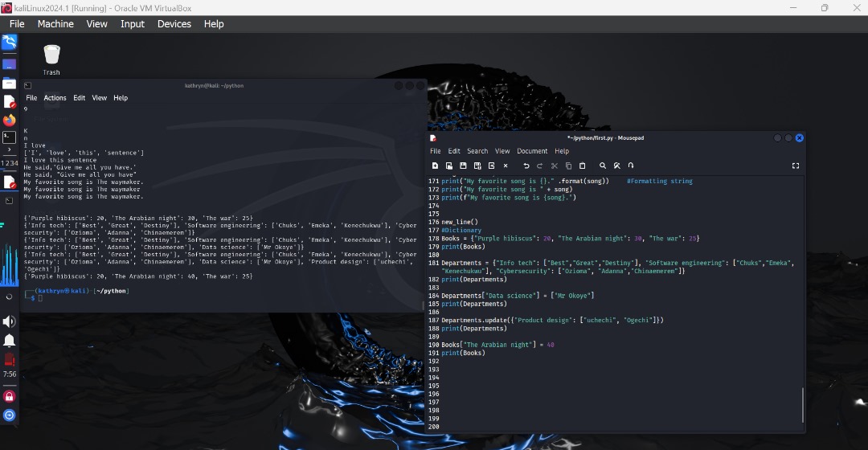Click the Reload document icon in Mousepad

pos(491,166)
